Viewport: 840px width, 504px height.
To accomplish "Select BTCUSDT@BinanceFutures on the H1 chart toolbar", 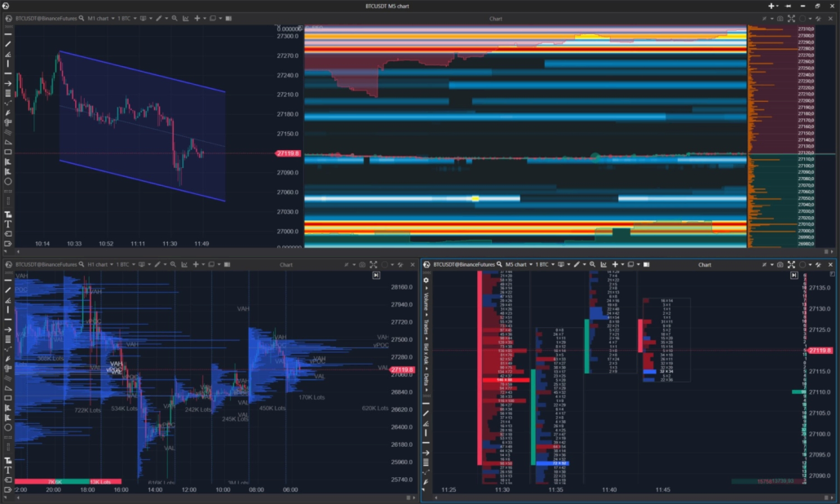I will 46,264.
